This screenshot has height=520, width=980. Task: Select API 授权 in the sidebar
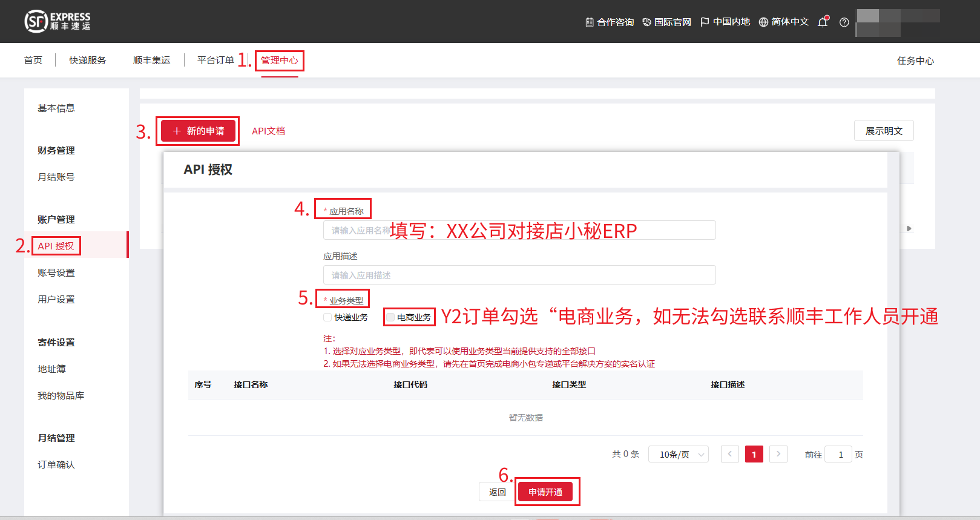pyautogui.click(x=56, y=246)
